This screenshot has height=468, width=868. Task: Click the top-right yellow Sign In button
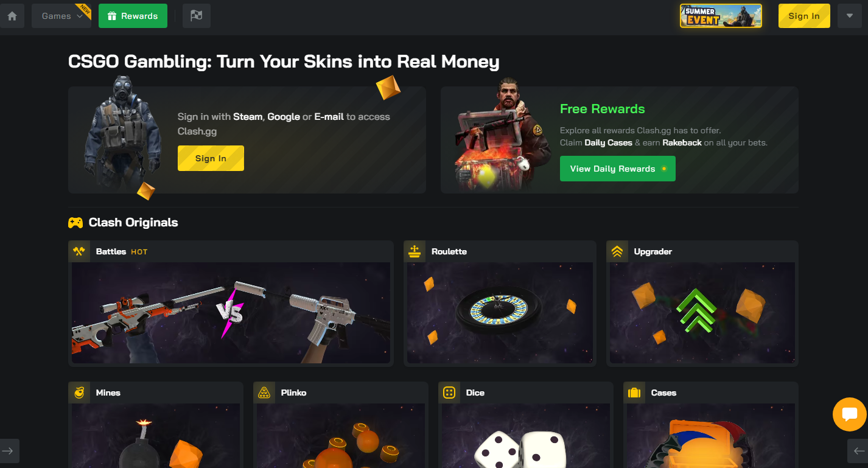pos(804,16)
